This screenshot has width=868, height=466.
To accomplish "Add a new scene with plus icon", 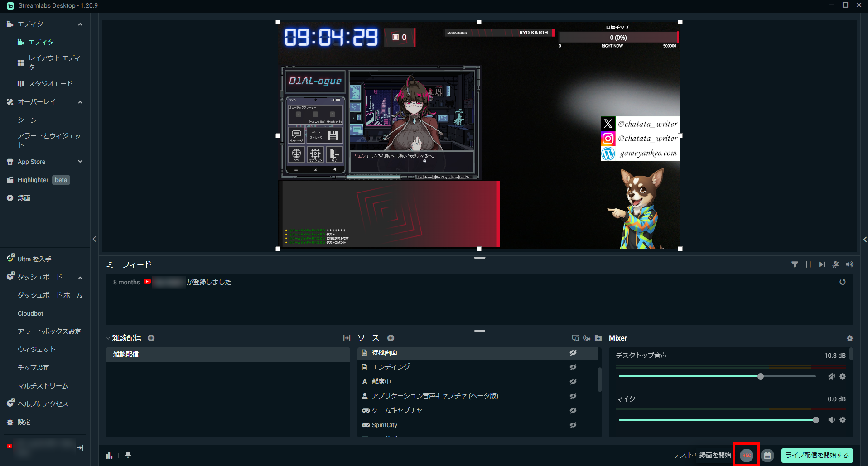I will [151, 338].
